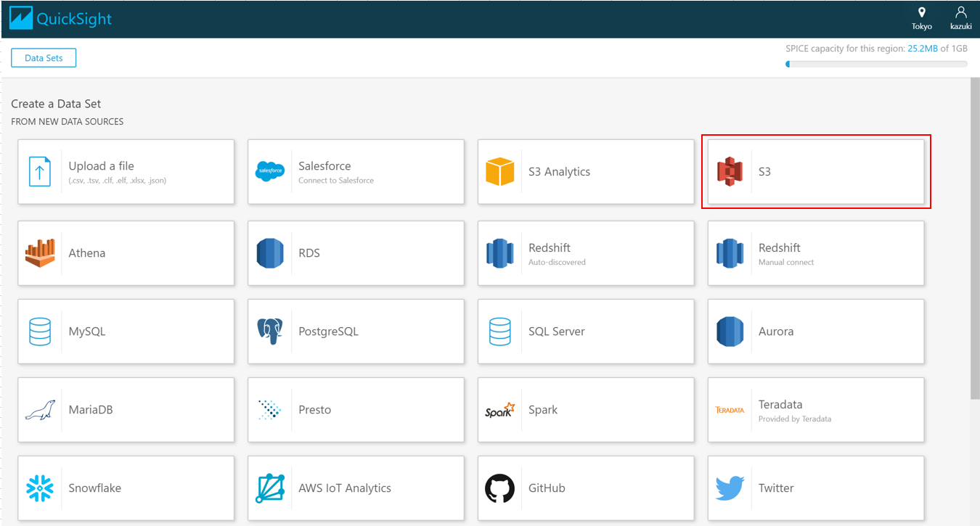Pick the Snowflake icon
The image size is (980, 526).
pyautogui.click(x=40, y=488)
